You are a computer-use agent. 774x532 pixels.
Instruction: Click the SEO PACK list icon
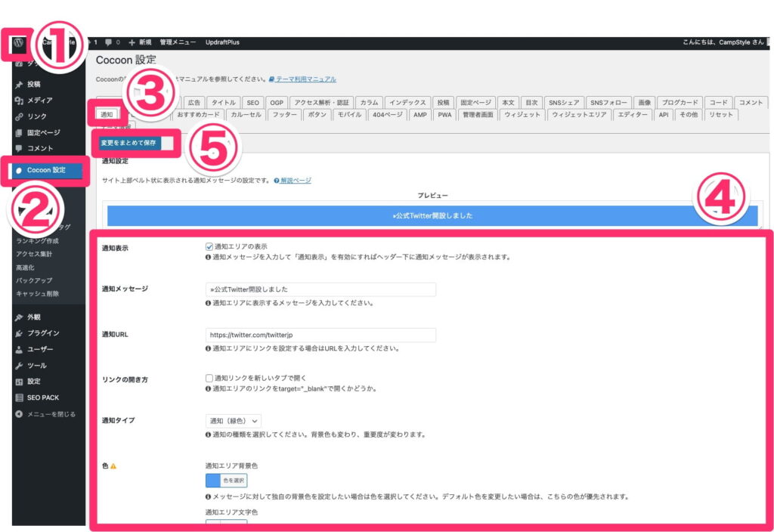[19, 397]
